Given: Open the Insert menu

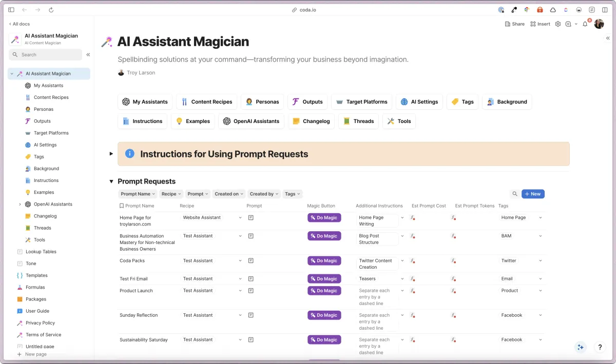Looking at the screenshot, I should pos(540,24).
